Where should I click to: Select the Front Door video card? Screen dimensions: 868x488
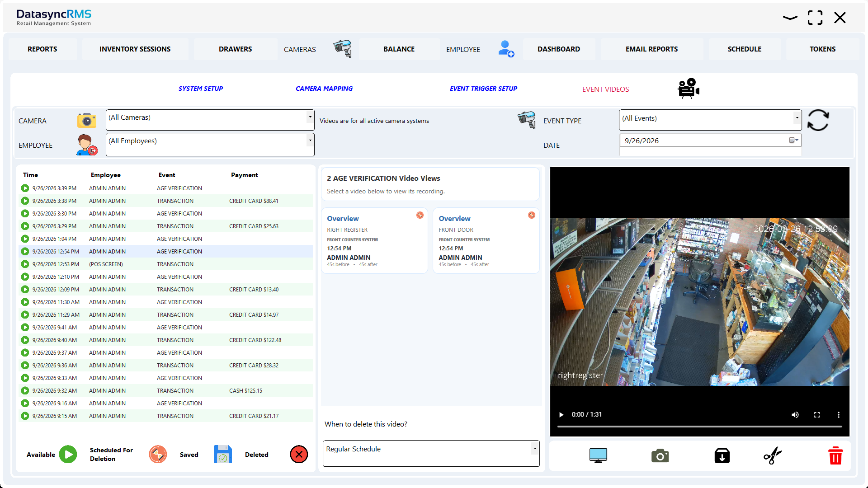[x=486, y=241]
